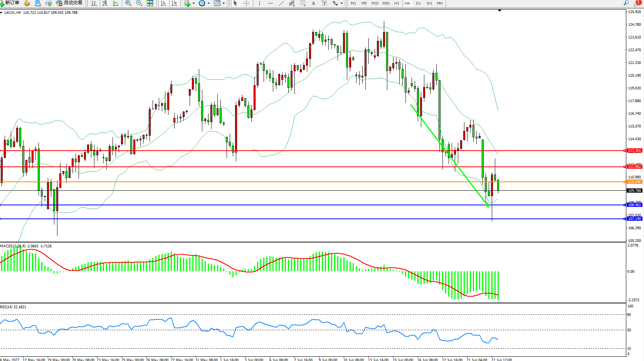Open the chart templates dropdown arrow

coord(224,3)
